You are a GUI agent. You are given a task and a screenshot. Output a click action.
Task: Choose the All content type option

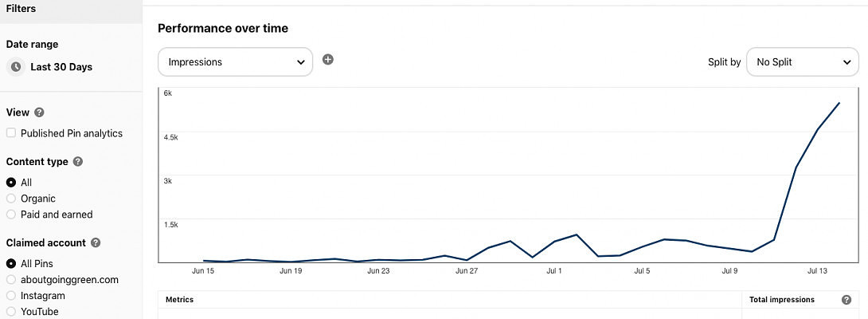click(x=11, y=183)
